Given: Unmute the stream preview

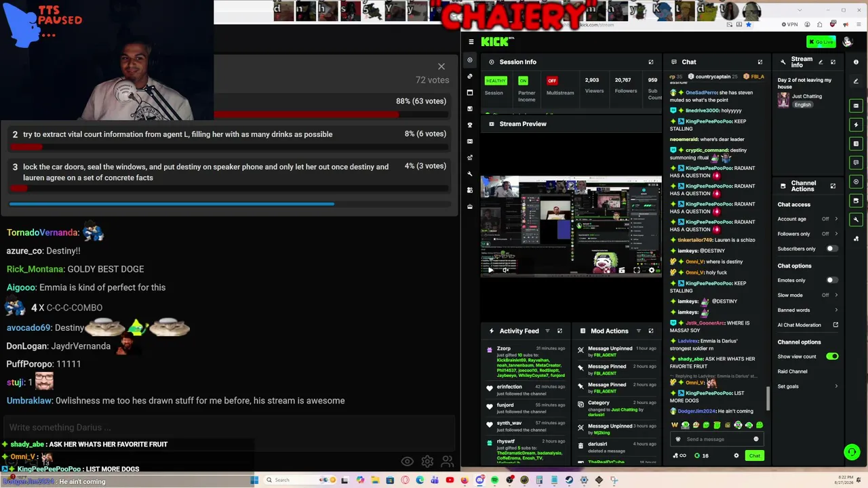Looking at the screenshot, I should [506, 270].
